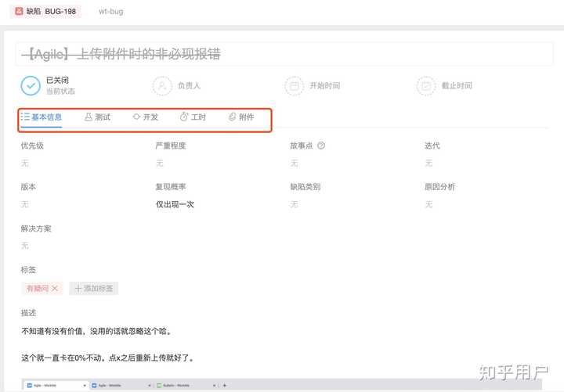Switch to the 基本信息 tab

pos(42,117)
